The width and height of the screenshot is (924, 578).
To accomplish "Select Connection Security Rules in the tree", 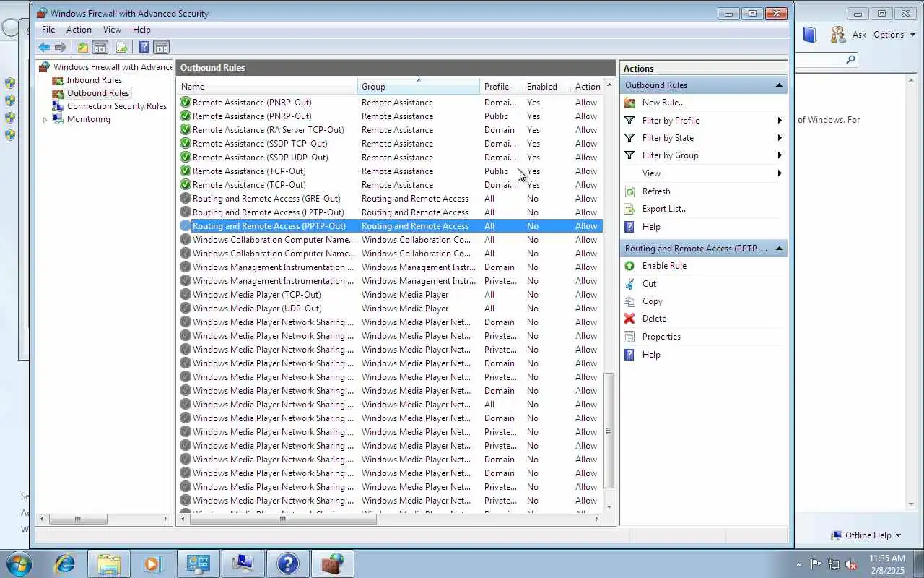I will [116, 106].
